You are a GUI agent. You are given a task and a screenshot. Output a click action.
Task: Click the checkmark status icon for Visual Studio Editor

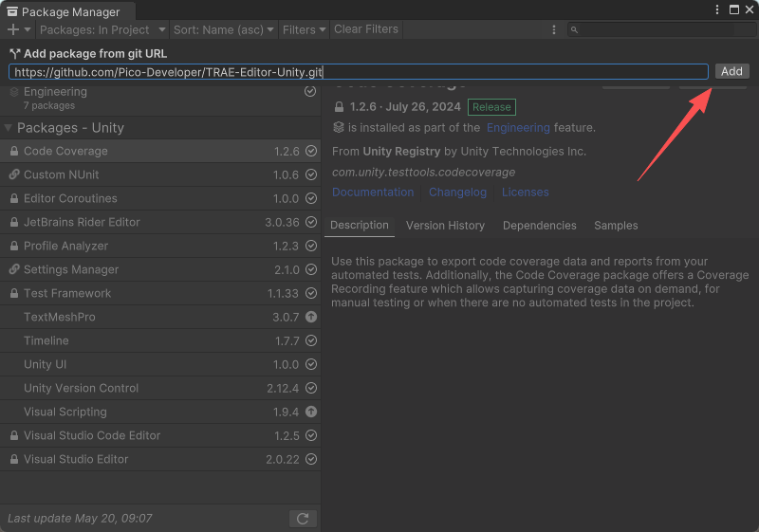point(311,459)
